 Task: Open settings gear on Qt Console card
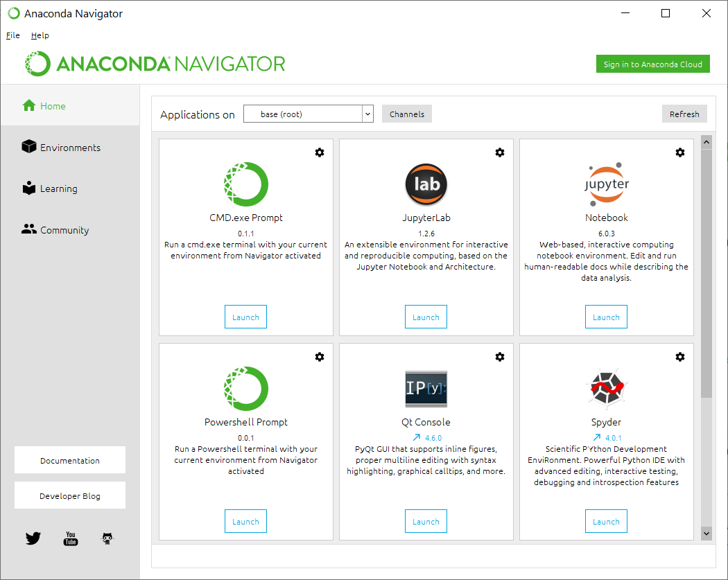point(500,357)
